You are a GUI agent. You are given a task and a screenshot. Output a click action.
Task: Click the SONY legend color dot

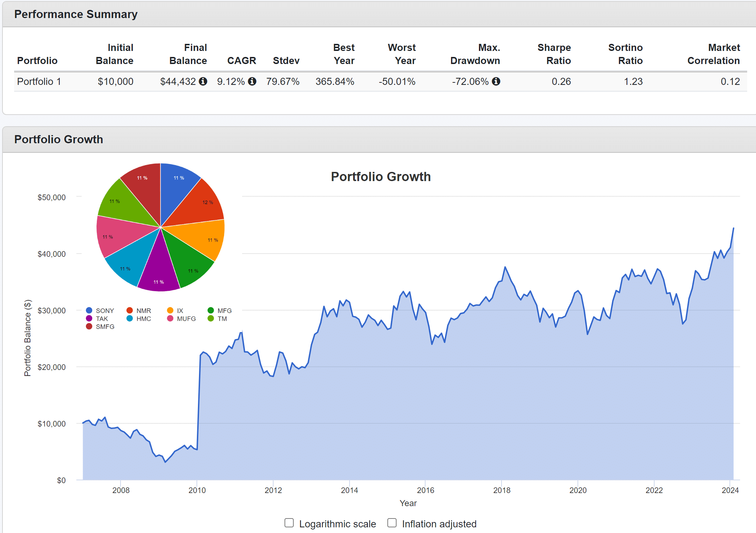coord(89,311)
